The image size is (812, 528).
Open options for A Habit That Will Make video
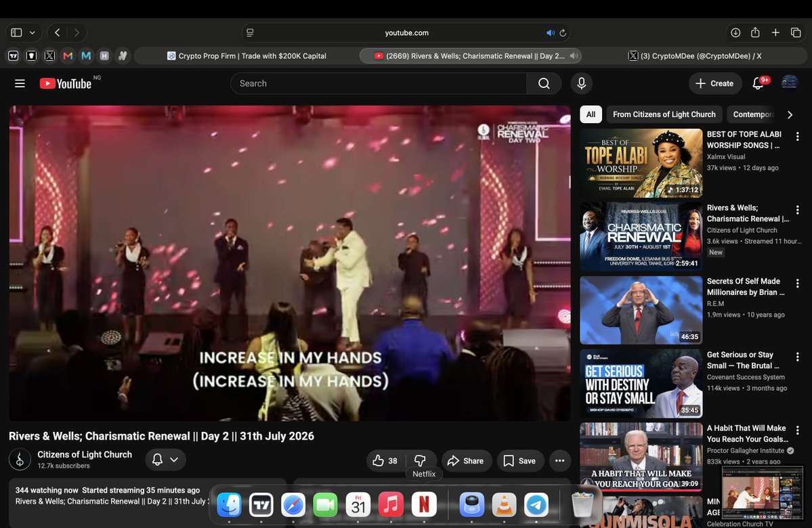pyautogui.click(x=798, y=431)
